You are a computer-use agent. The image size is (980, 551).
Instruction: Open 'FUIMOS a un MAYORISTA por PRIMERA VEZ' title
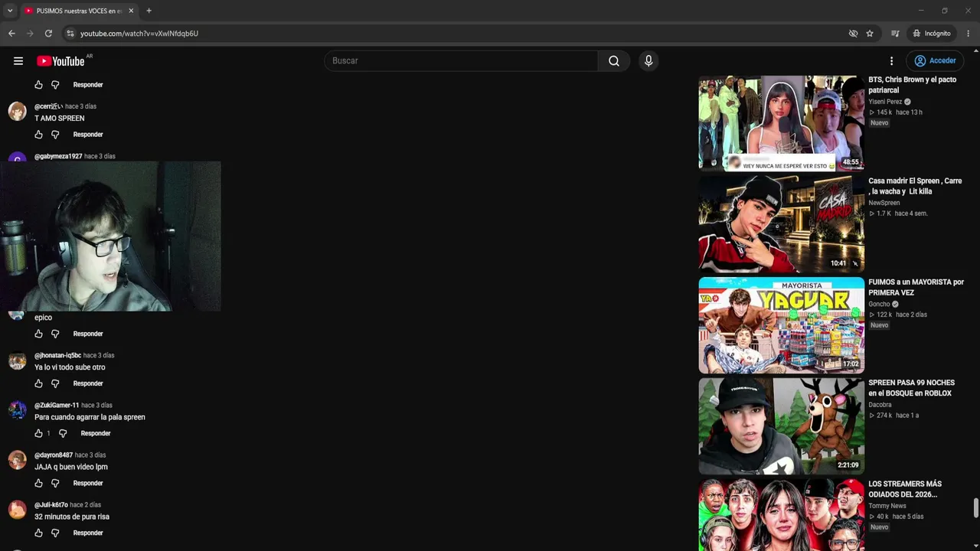(x=916, y=287)
